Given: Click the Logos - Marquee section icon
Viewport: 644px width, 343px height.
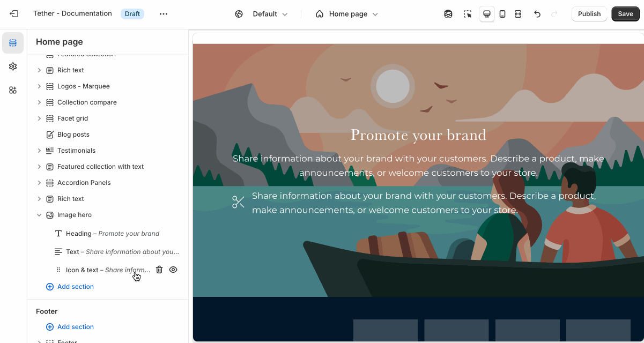Looking at the screenshot, I should (50, 86).
